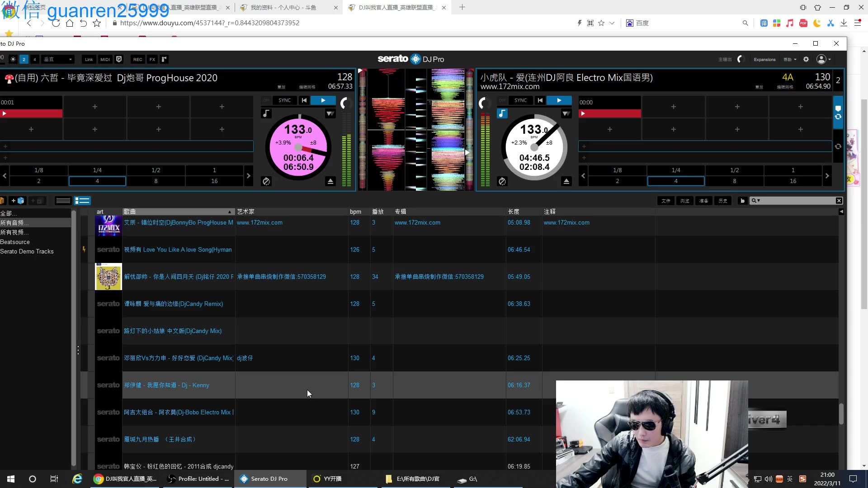Image resolution: width=868 pixels, height=488 pixels.
Task: Select Serato Demo Tracks crate
Action: 27,251
